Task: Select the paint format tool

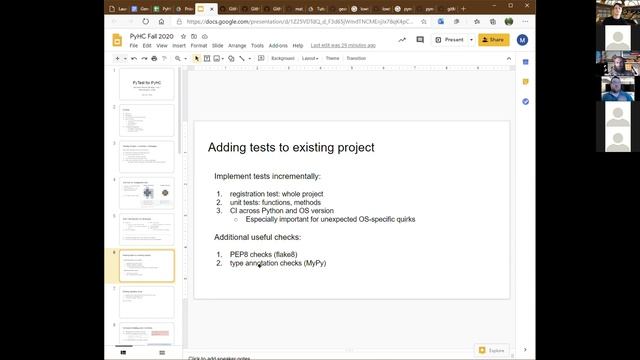Action: 164,58
